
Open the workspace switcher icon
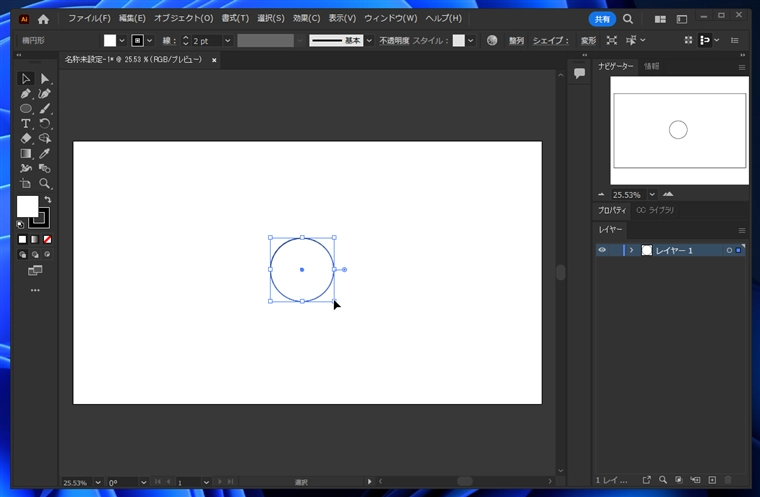(x=682, y=19)
